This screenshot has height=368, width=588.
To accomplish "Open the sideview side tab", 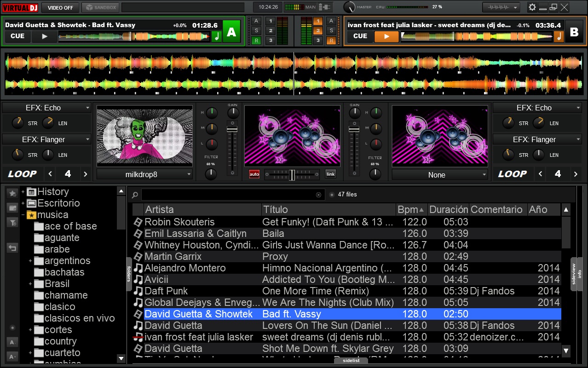I will pyautogui.click(x=573, y=274).
